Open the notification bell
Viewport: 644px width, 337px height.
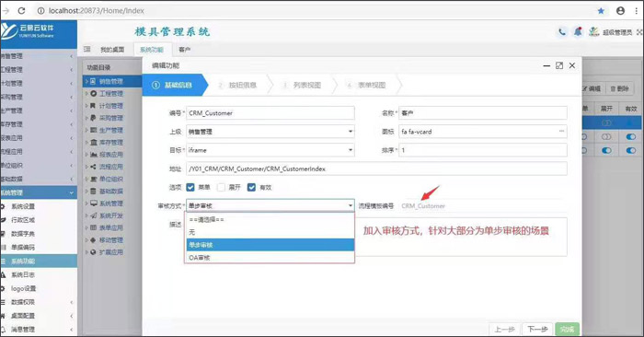pos(578,31)
